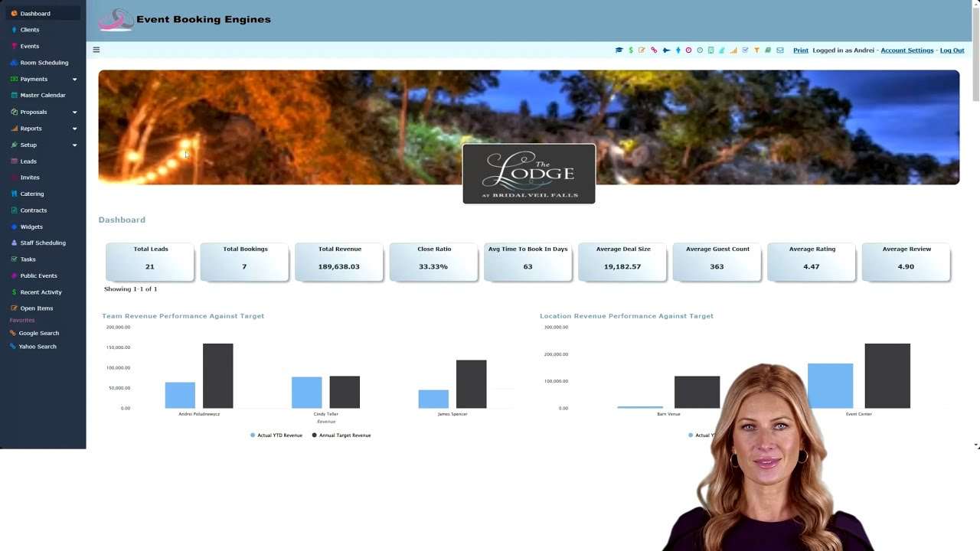Click the Log Out link
Viewport: 980px width, 551px height.
[x=952, y=51]
